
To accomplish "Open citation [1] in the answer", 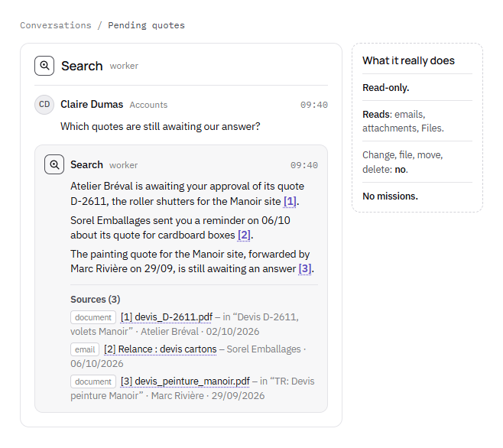I will [x=290, y=202].
